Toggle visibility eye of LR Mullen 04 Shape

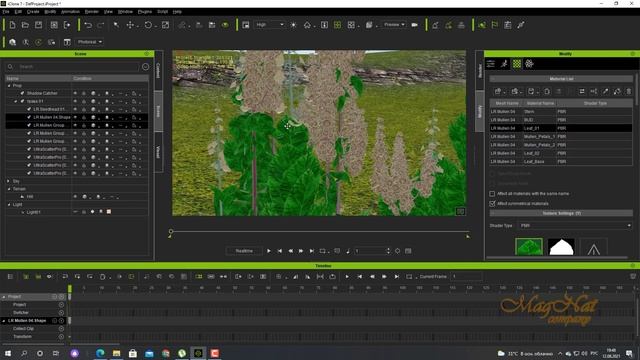pos(75,117)
